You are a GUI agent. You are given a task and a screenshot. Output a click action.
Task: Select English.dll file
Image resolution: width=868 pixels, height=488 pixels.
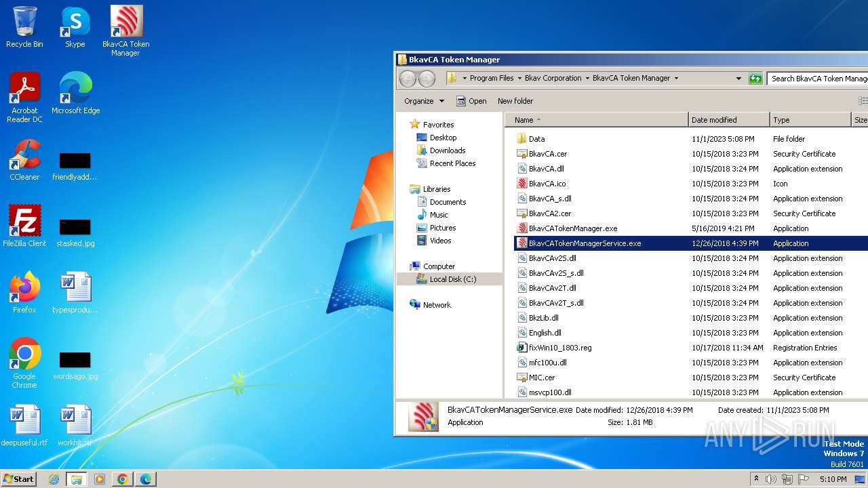pos(539,333)
